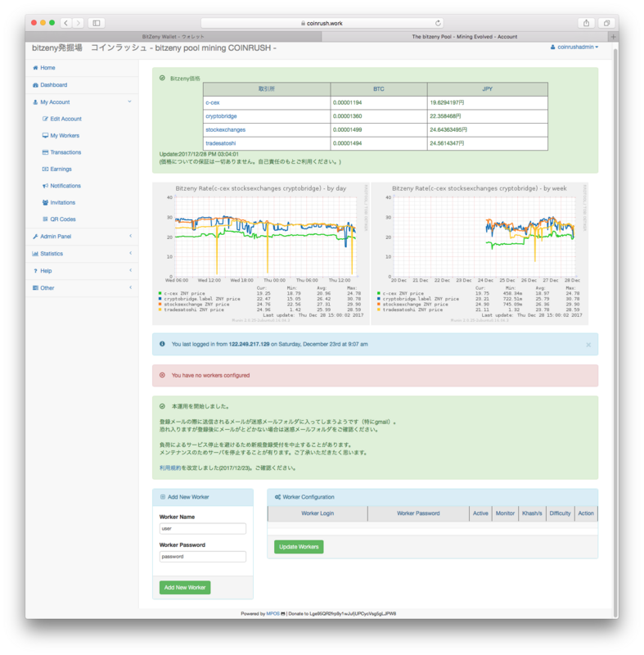Open the tradesatoshi exchange link
Screen dimensions: 644x655
pyautogui.click(x=221, y=143)
